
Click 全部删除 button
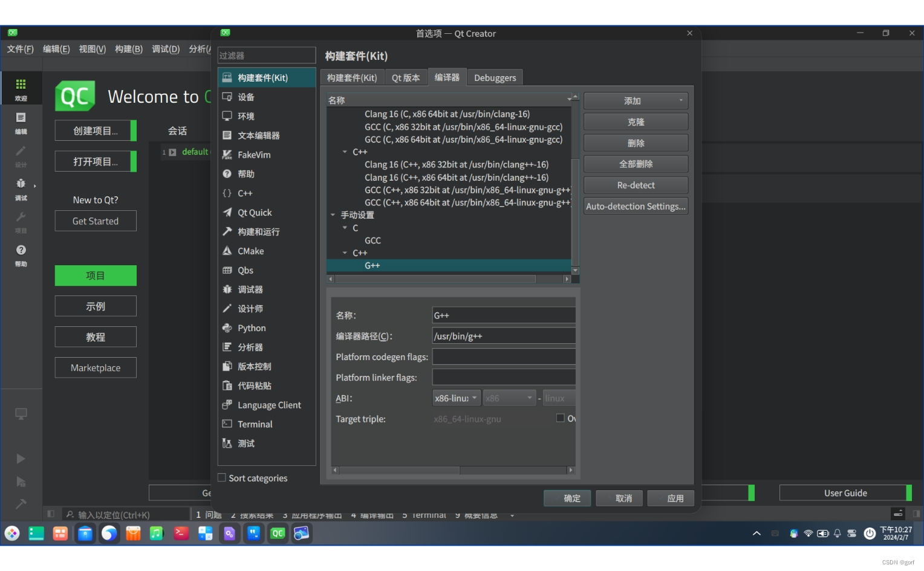tap(636, 164)
